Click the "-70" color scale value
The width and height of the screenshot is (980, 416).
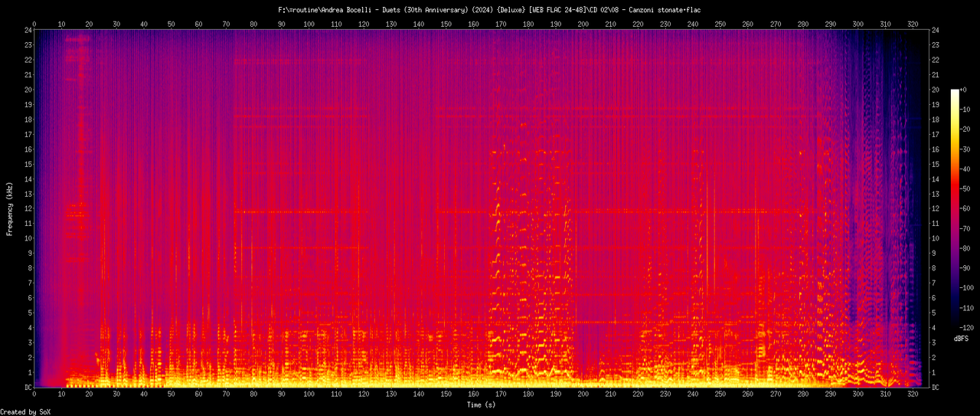(965, 229)
